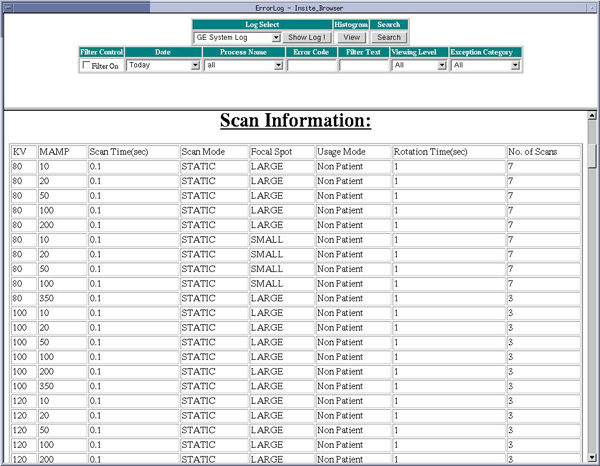The height and width of the screenshot is (466, 600).
Task: Click into the Filter Text field
Action: 363,66
